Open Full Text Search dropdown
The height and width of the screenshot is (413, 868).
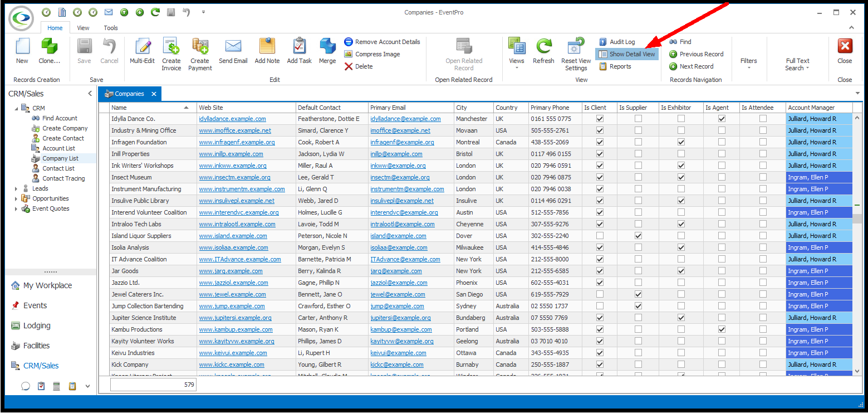pos(797,64)
